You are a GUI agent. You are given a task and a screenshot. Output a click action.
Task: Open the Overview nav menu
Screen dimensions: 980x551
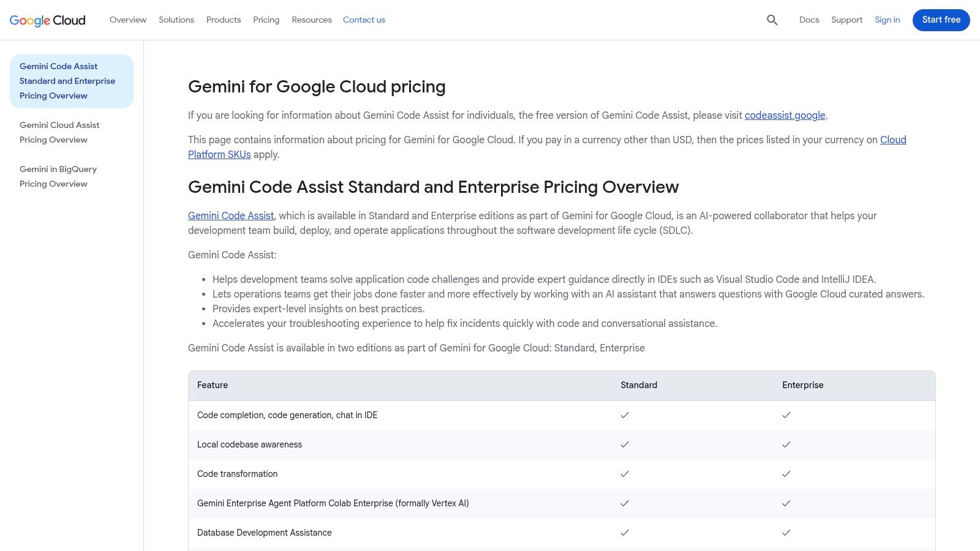click(x=128, y=20)
